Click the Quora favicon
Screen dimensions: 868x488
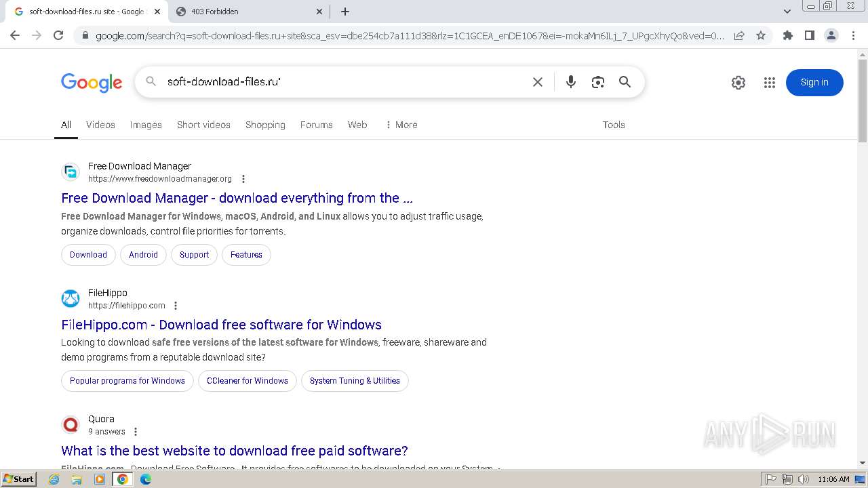71,424
